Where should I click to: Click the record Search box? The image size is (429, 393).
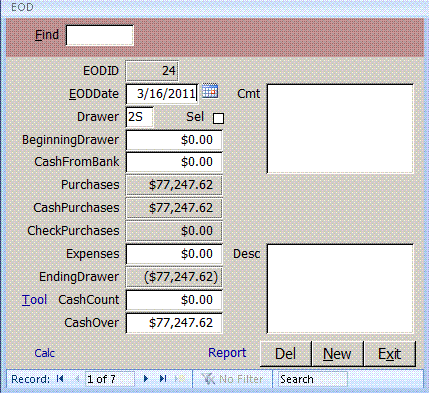point(313,379)
